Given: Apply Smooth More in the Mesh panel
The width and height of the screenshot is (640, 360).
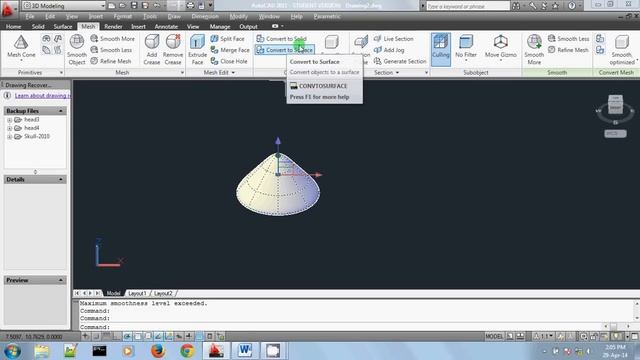Looking at the screenshot, I should pos(112,39).
